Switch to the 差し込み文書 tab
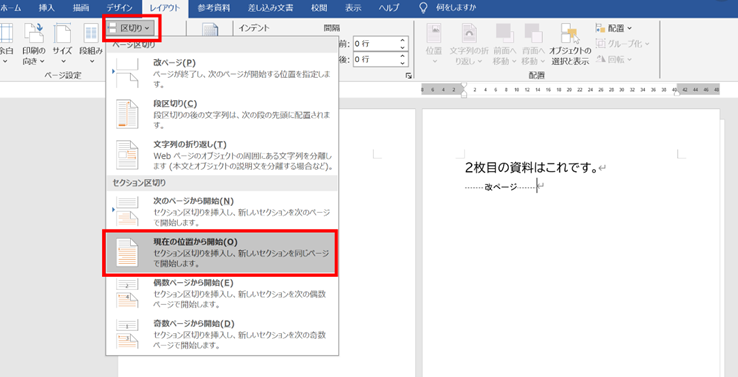738x377 pixels. point(271,8)
